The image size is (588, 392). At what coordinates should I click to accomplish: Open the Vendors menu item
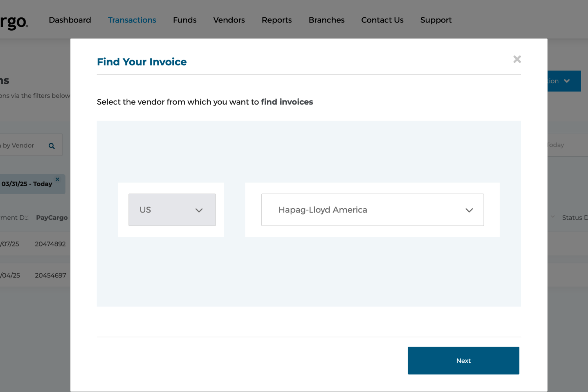tap(229, 20)
